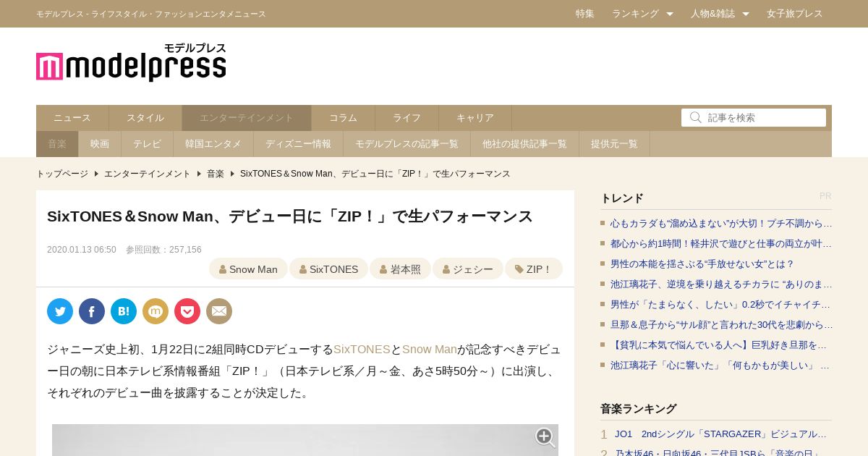Focus the 記事を検索 search field
The width and height of the screenshot is (868, 456).
(x=754, y=117)
